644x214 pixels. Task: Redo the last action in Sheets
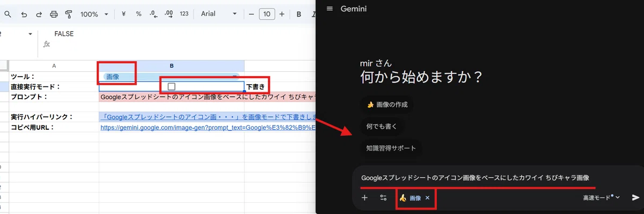tap(39, 14)
